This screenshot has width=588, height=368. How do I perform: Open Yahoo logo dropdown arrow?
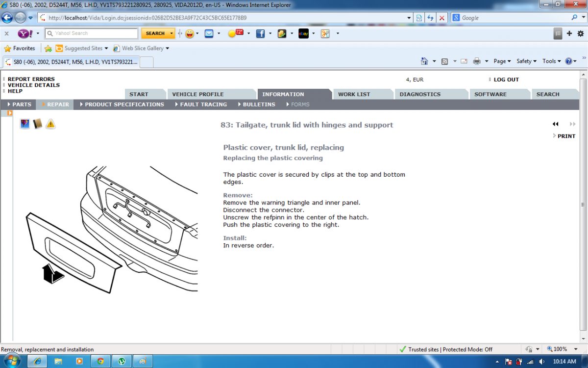click(x=38, y=33)
